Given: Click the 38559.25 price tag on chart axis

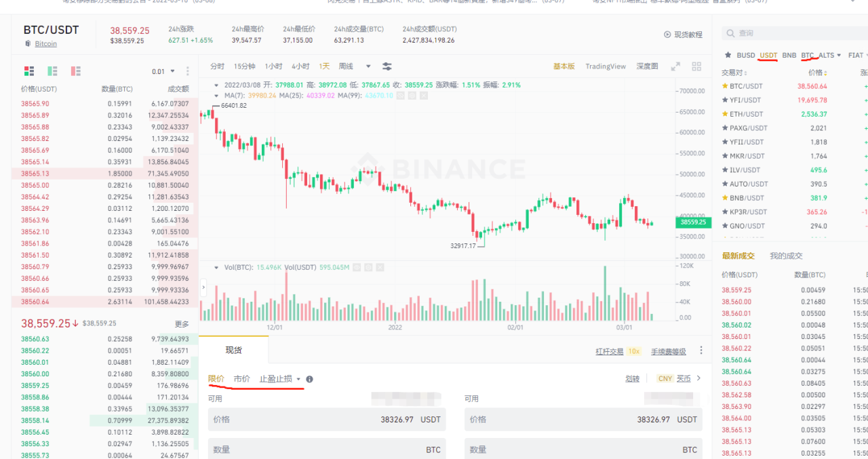Looking at the screenshot, I should click(x=692, y=222).
